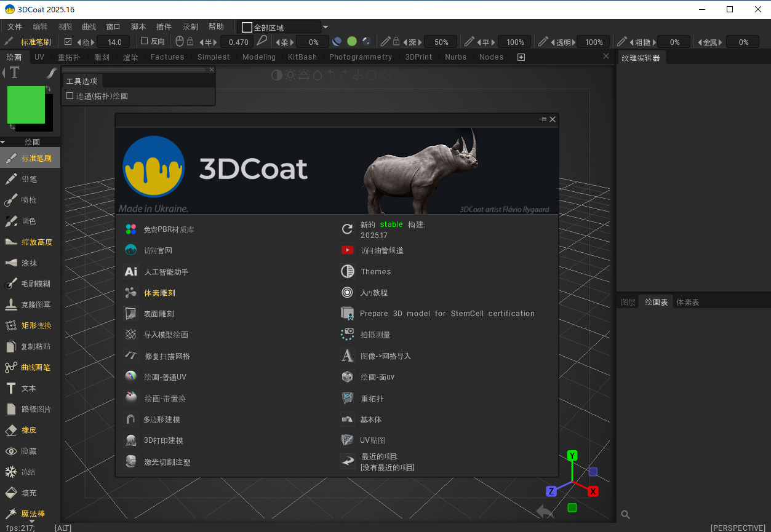The image size is (771, 532).
Task: Toggle the 连通(拓扑)绘画 checkbox
Action: 70,96
